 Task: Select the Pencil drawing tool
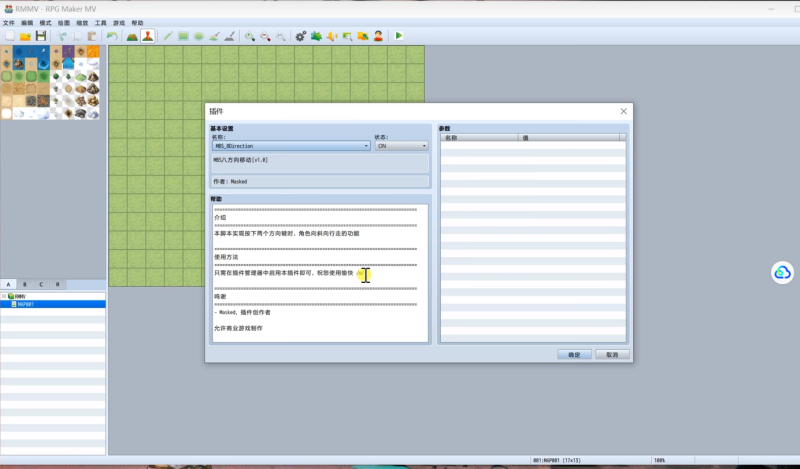[167, 36]
